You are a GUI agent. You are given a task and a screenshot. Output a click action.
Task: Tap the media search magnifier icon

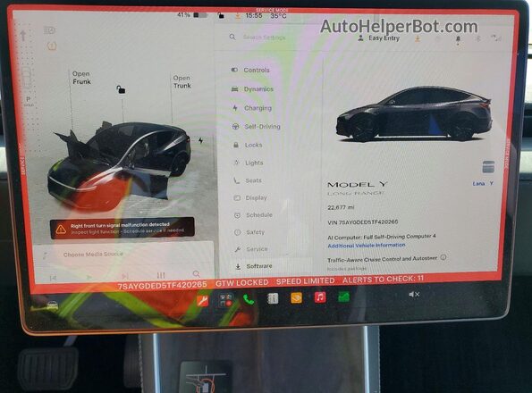[x=196, y=273]
